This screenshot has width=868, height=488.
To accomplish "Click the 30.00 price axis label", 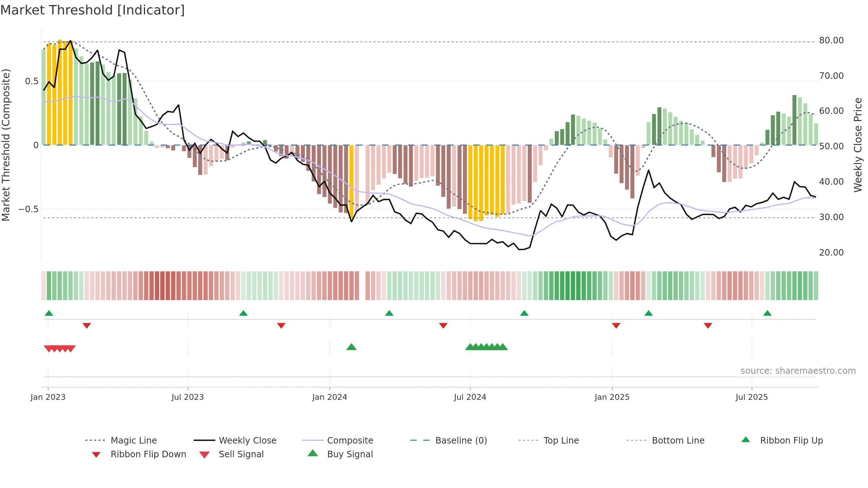I will (831, 217).
